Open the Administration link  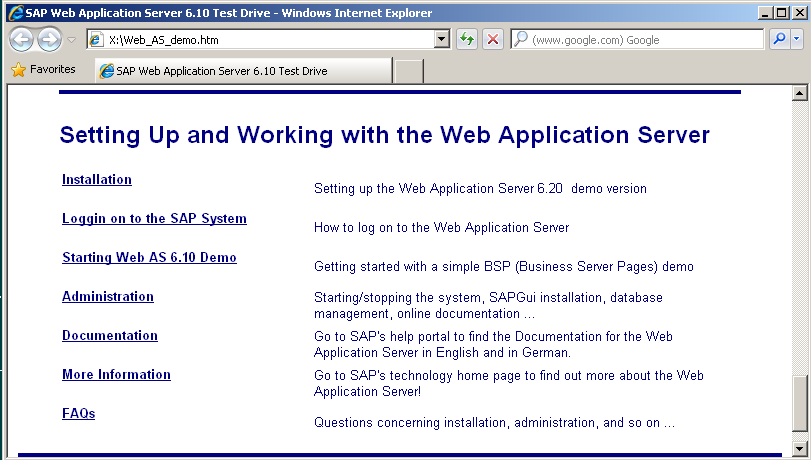tap(108, 296)
